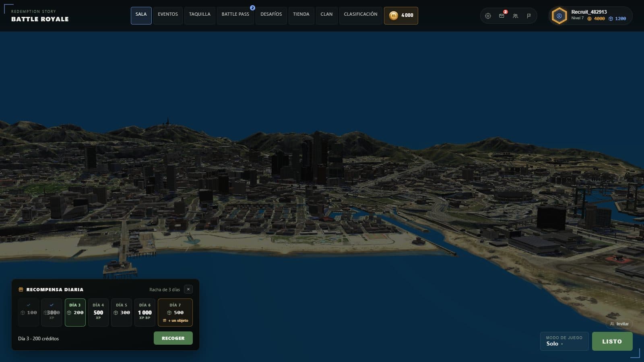This screenshot has height=362, width=644.
Task: Open the friends list icon
Action: pos(515,16)
